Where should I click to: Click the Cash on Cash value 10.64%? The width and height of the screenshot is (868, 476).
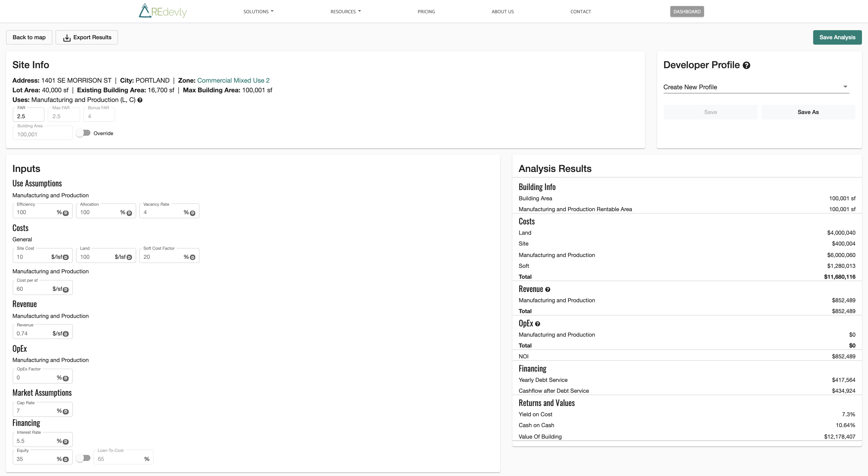[x=845, y=425]
